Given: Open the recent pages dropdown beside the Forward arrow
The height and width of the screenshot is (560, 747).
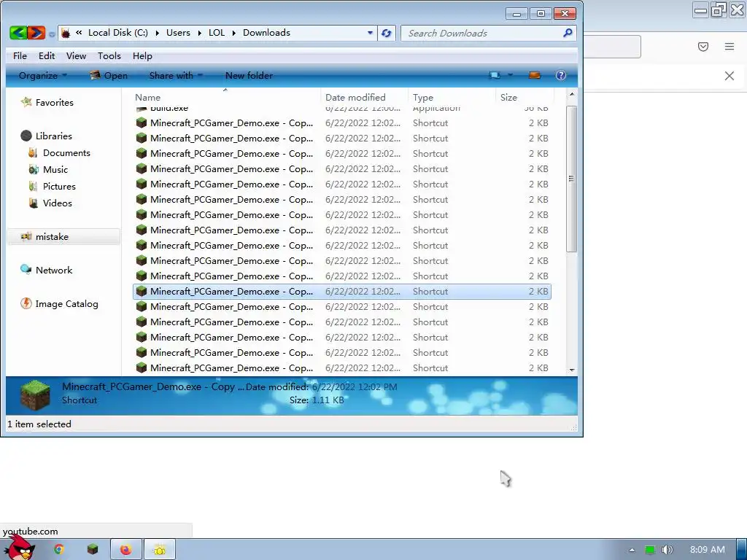Looking at the screenshot, I should tap(52, 34).
